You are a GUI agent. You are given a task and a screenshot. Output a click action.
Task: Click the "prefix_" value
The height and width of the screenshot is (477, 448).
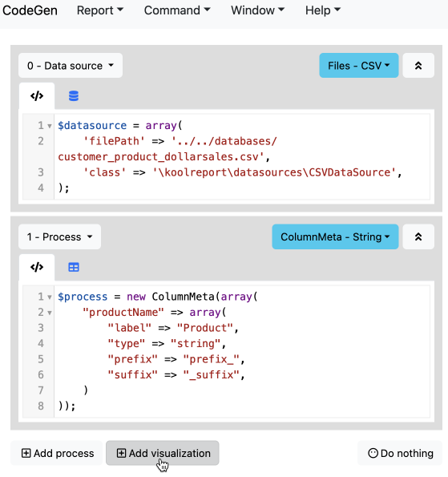coord(212,359)
